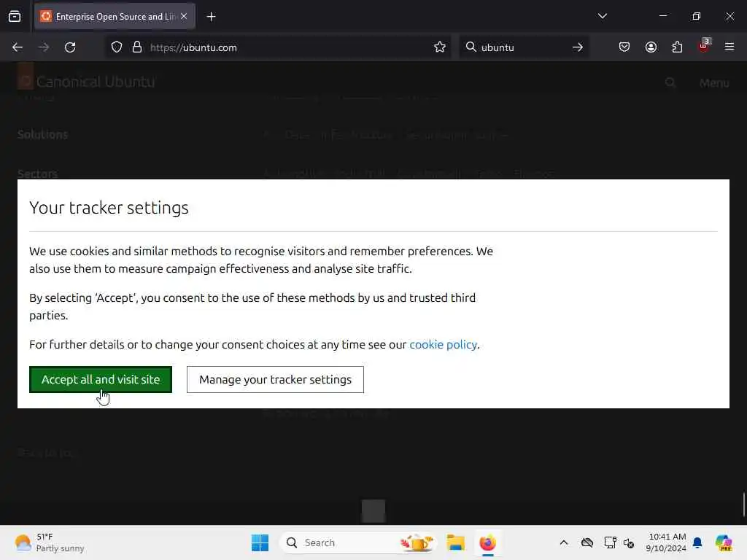Open the Windows Start menu
Screen dimensions: 747x560
(x=260, y=542)
